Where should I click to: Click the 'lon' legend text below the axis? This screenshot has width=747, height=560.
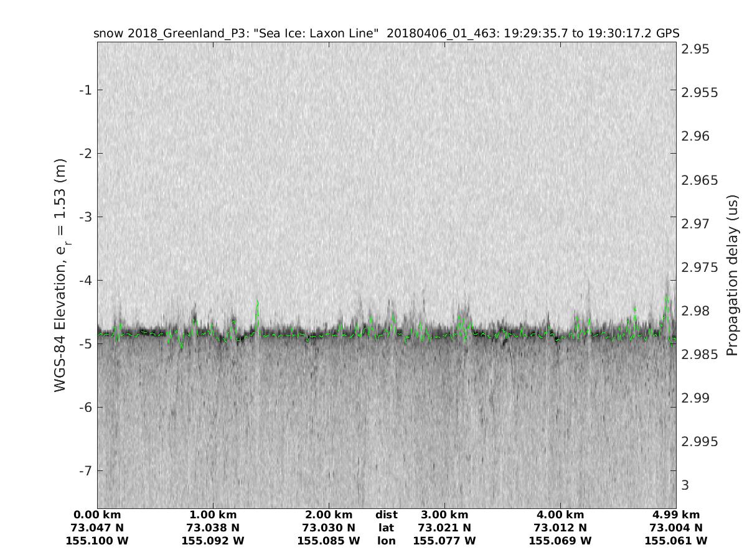click(387, 541)
